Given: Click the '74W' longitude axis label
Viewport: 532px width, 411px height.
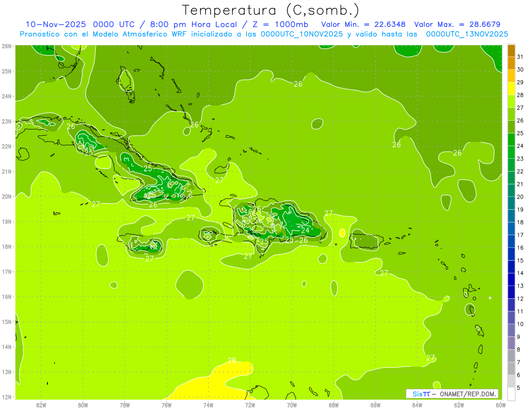Looking at the screenshot, I should pos(208,405).
